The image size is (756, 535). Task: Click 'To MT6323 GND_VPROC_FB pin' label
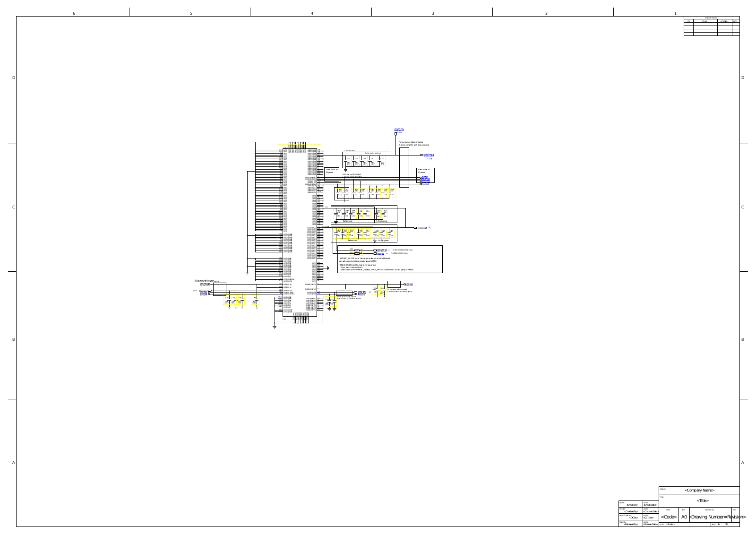[403, 250]
